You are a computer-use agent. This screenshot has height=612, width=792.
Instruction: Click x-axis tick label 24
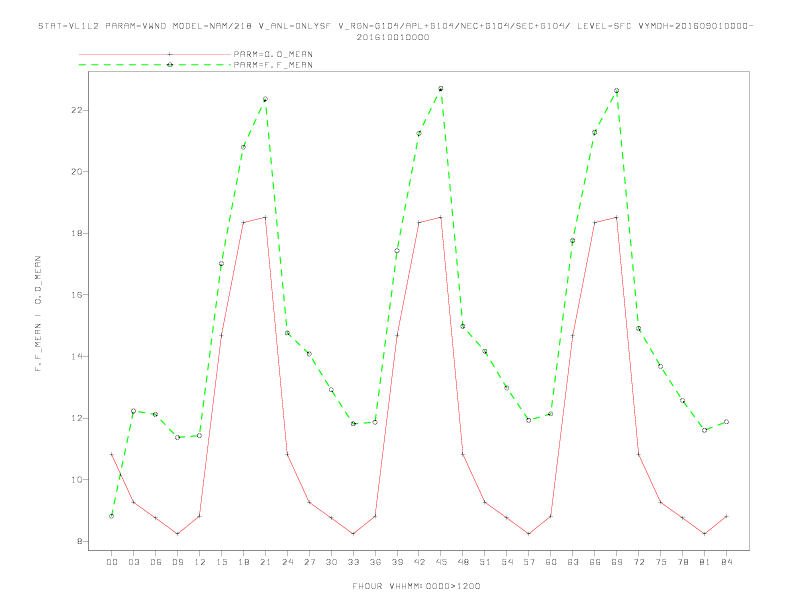point(287,562)
